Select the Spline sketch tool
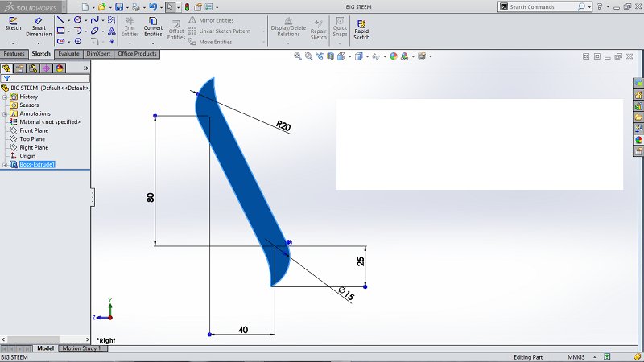The image size is (644, 362). [x=94, y=19]
